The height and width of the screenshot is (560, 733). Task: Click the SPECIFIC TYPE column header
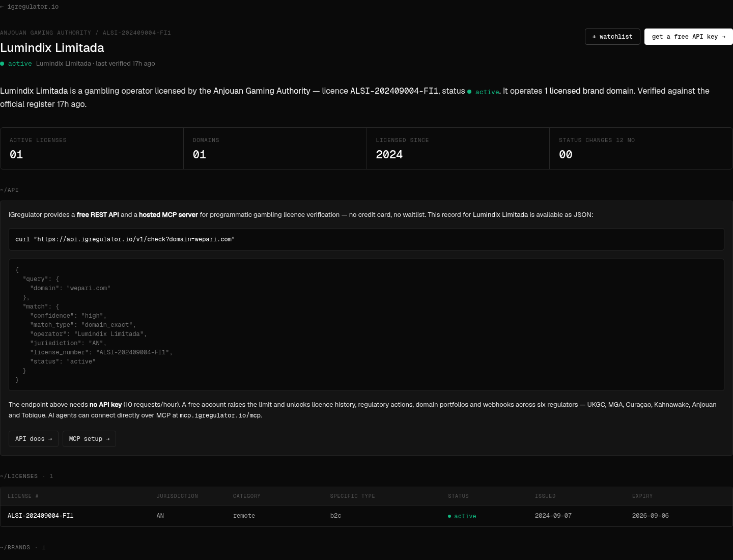353,496
